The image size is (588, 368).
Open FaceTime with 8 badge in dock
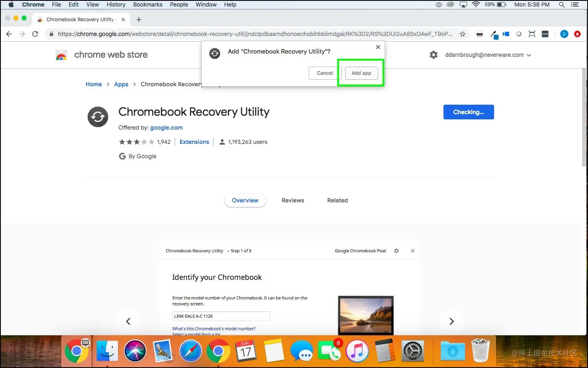point(330,351)
